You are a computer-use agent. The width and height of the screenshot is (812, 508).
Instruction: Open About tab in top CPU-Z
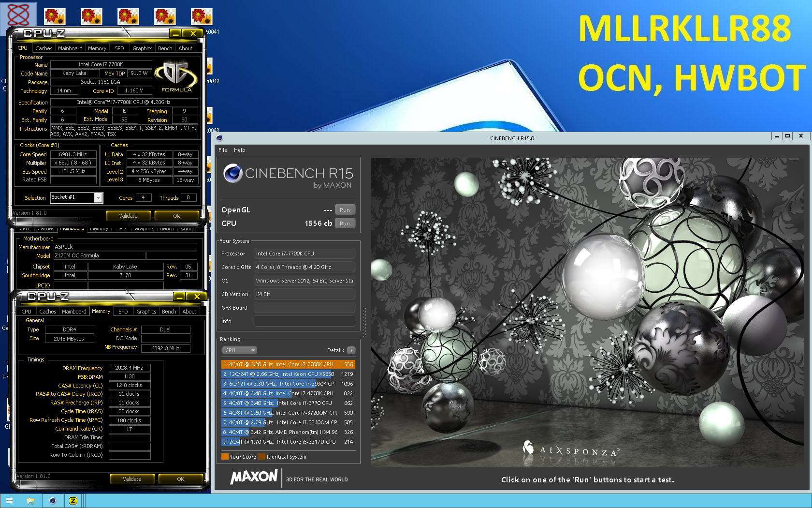point(186,48)
